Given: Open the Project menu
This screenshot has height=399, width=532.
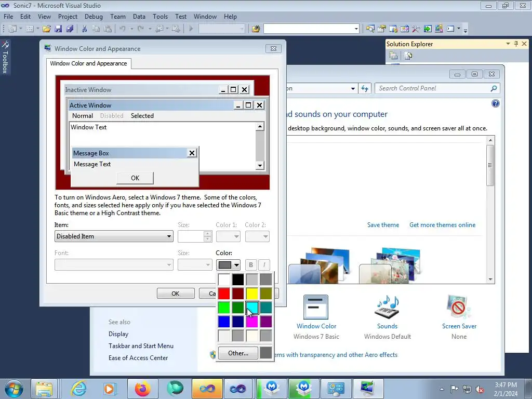Looking at the screenshot, I should (x=68, y=17).
